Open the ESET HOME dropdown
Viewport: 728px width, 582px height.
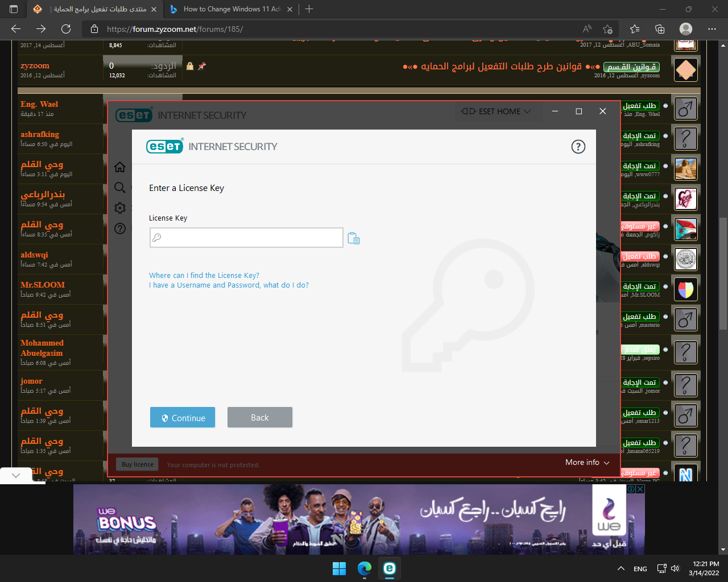(497, 111)
